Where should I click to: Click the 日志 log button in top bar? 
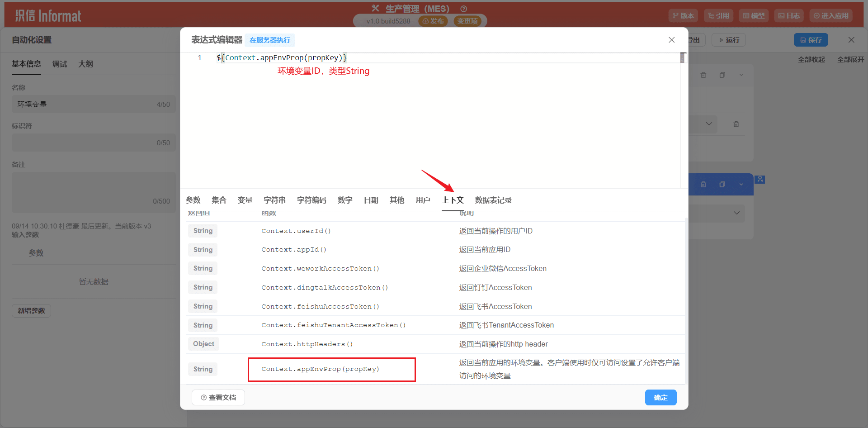[789, 15]
